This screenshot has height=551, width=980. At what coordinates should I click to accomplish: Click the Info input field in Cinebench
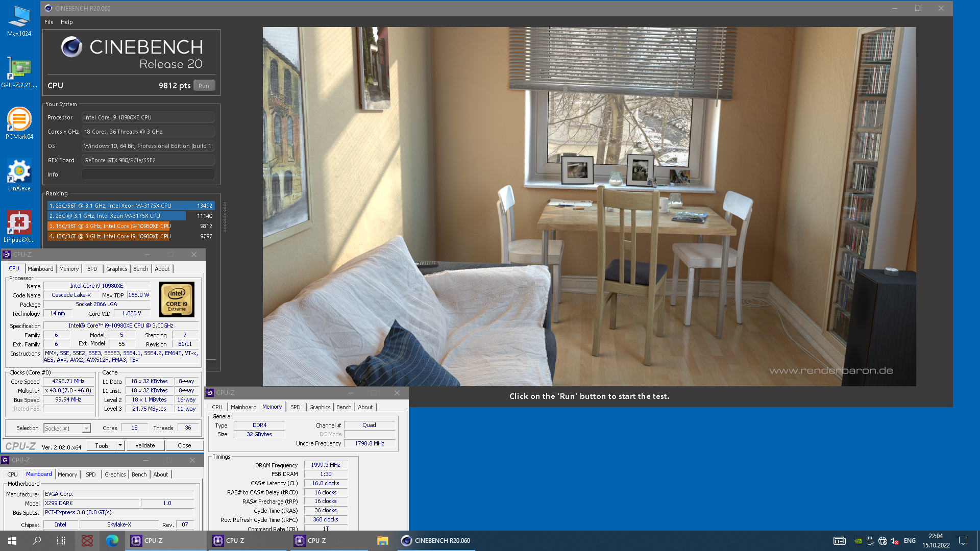pyautogui.click(x=148, y=174)
